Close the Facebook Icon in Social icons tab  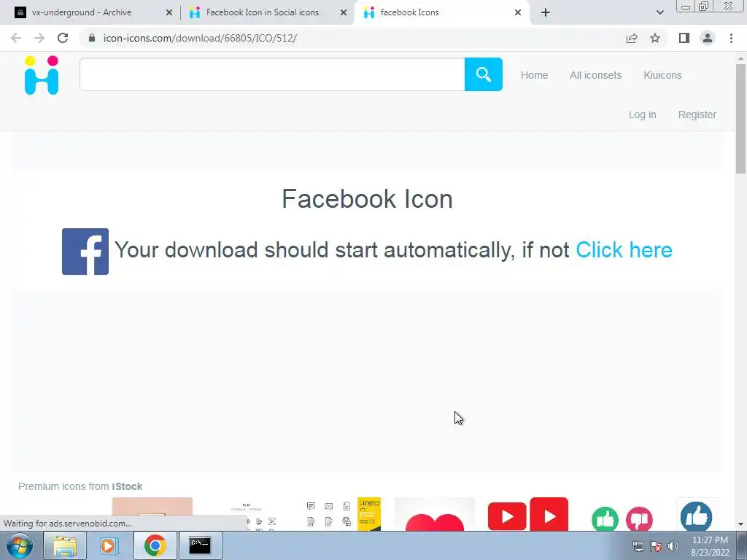344,12
